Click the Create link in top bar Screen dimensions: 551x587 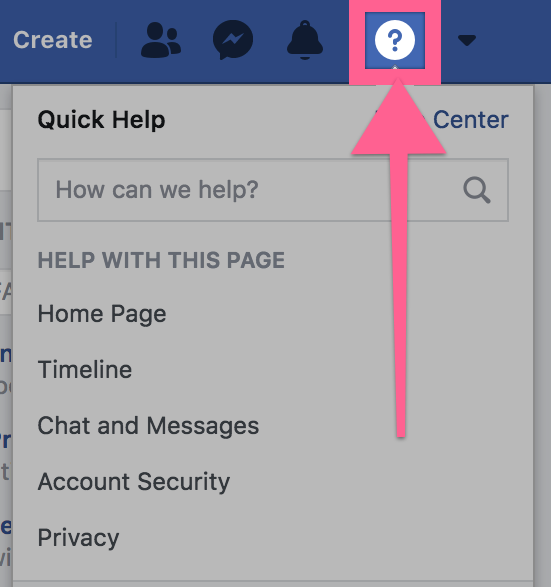click(53, 40)
